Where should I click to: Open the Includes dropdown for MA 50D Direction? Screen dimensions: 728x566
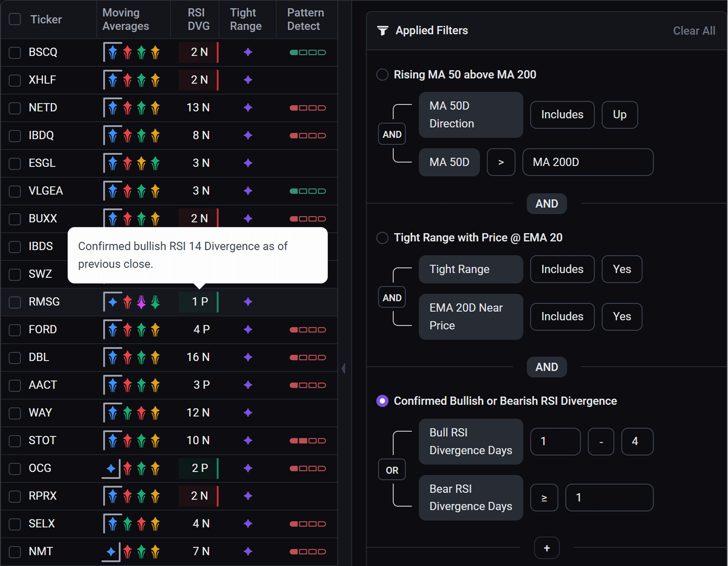coord(562,115)
